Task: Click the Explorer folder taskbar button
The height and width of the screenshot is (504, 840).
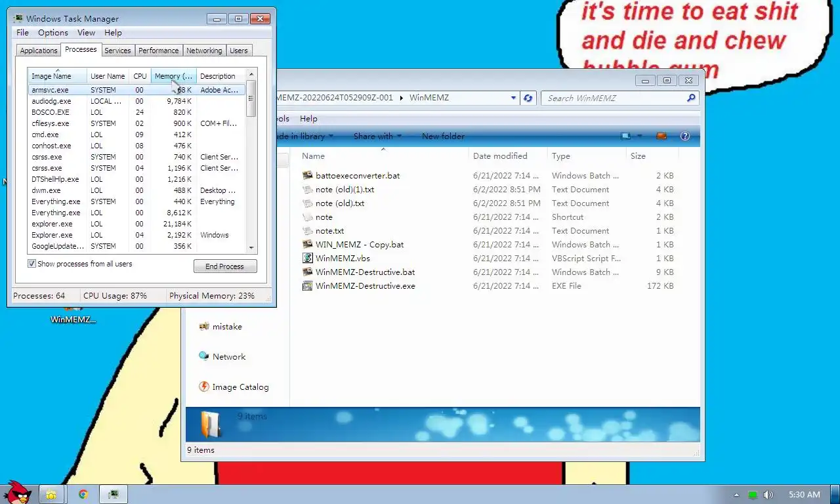Action: tap(51, 494)
